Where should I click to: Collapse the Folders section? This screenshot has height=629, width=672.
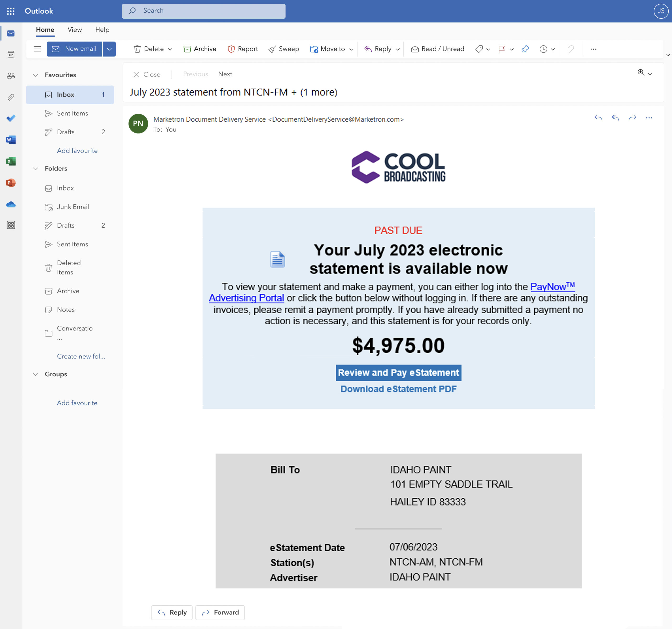pyautogui.click(x=35, y=168)
